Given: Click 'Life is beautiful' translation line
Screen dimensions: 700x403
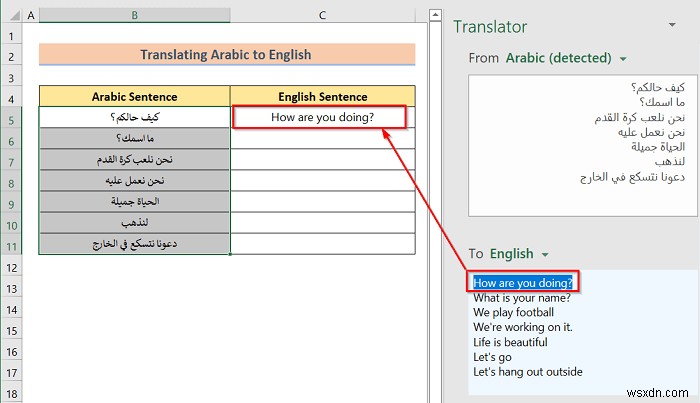Looking at the screenshot, I should pyautogui.click(x=510, y=342).
